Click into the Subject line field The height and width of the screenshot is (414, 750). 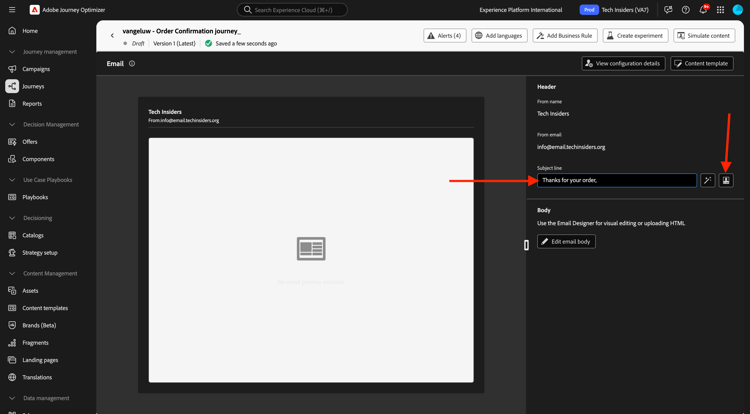(617, 180)
